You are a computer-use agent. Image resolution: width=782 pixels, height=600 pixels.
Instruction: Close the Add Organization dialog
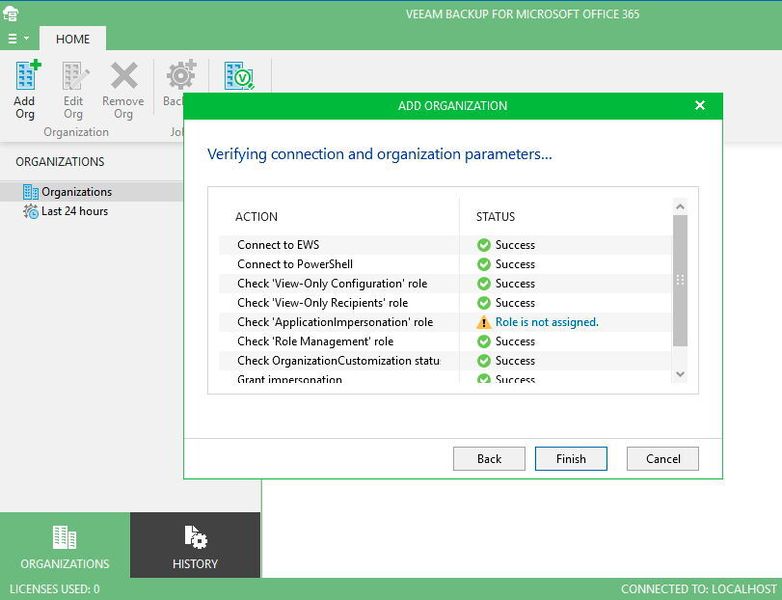tap(700, 106)
